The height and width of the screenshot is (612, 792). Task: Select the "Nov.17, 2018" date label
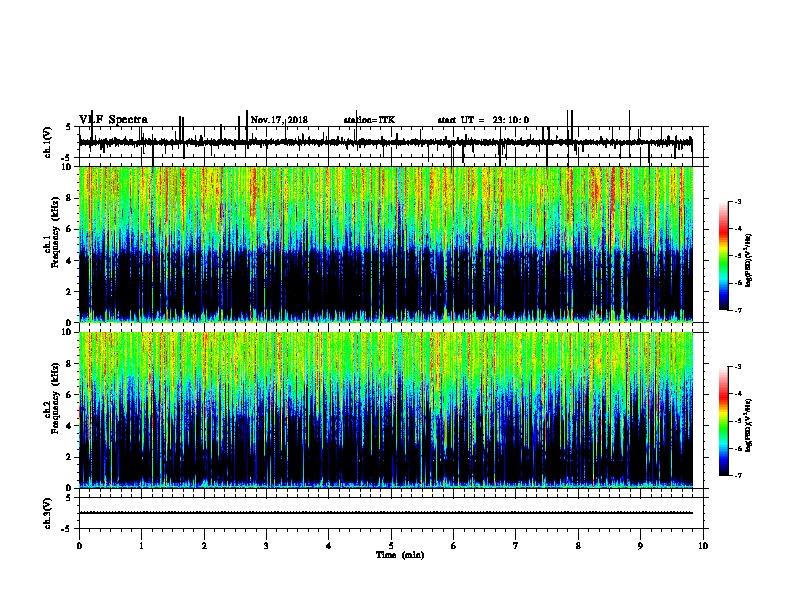tap(279, 120)
